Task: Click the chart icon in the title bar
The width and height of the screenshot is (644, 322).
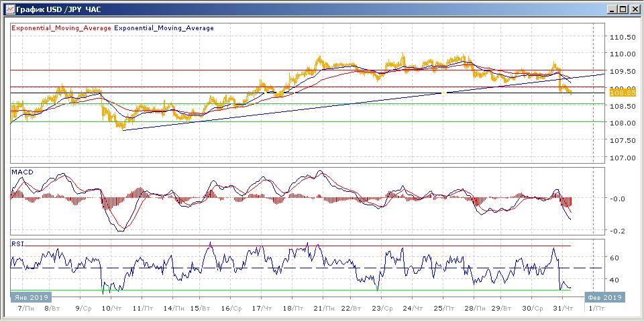Action: [x=9, y=8]
